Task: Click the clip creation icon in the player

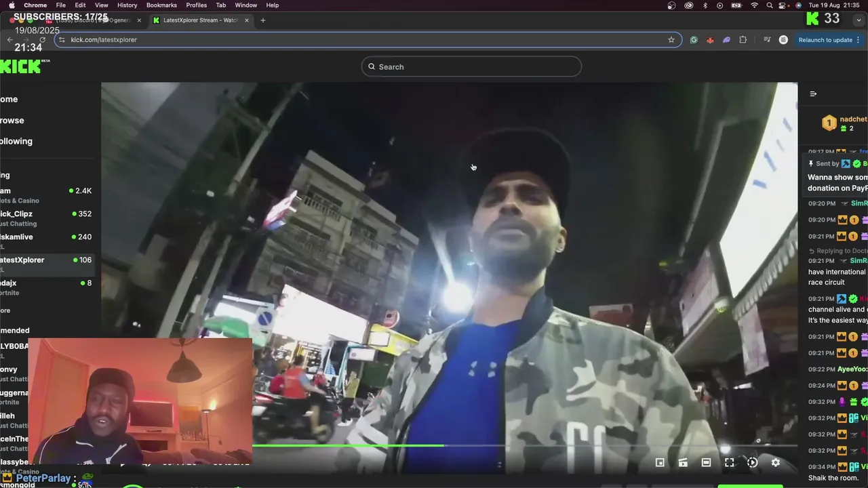Action: (683, 462)
